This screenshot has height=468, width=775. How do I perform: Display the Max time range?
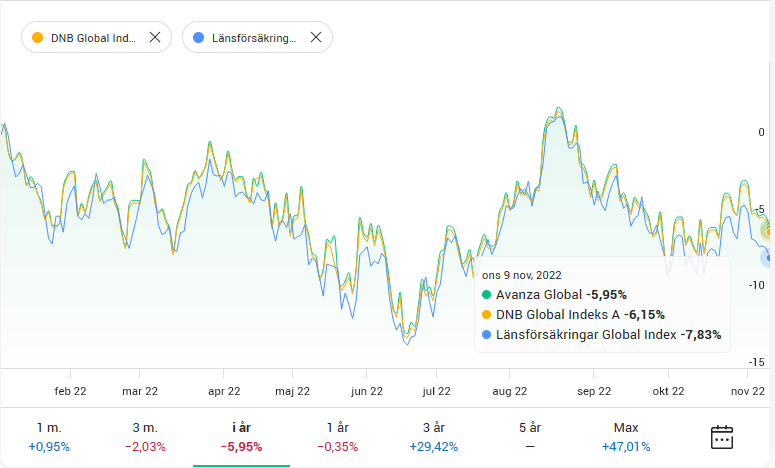click(626, 437)
